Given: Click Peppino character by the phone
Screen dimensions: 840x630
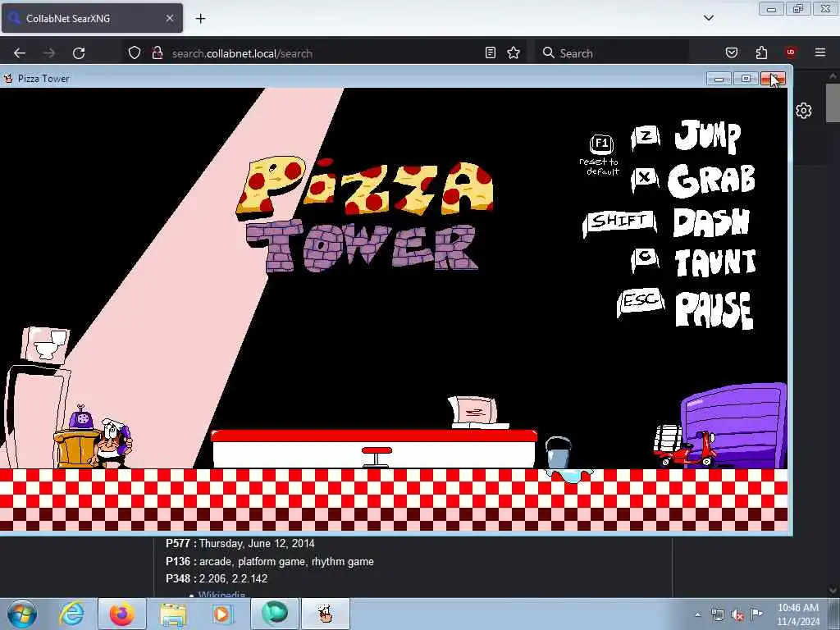Looking at the screenshot, I should point(112,444).
